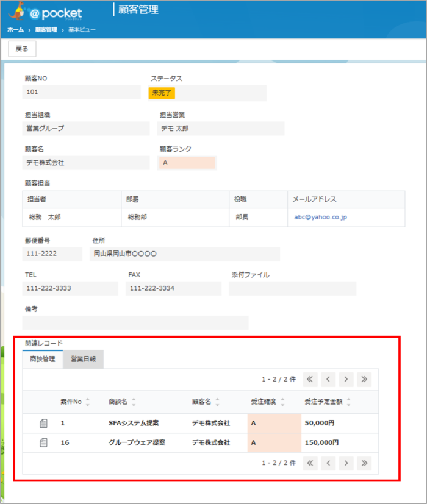Open record icon for グループウェア提案 row

point(43,442)
